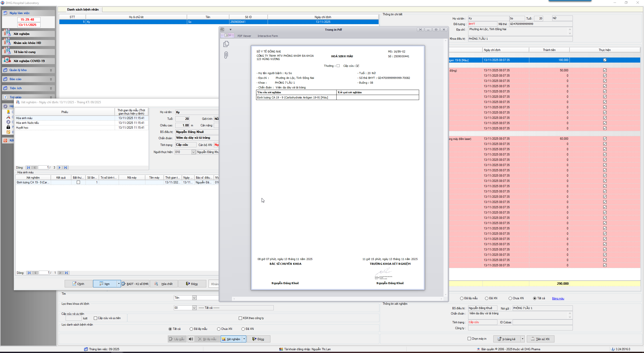Image resolution: width=644 pixels, height=353 pixels.
Task: Click the PDF attachments paperclip icon
Action: (x=226, y=55)
